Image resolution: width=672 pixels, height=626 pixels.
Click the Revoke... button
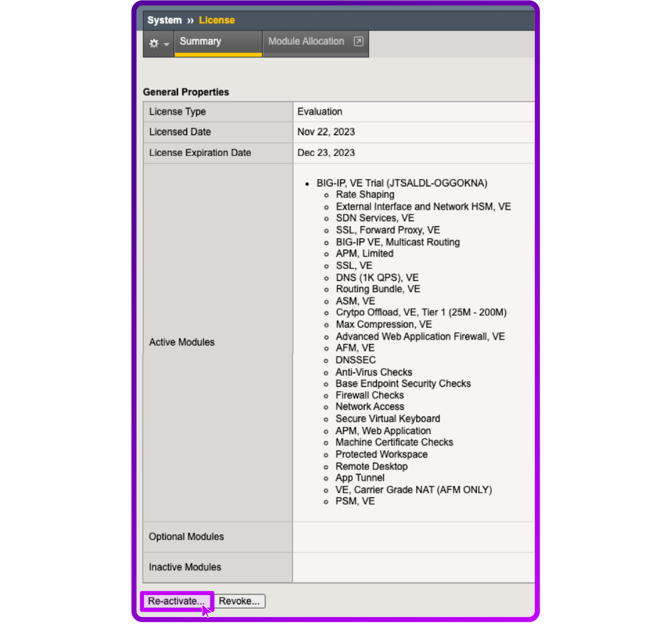239,601
